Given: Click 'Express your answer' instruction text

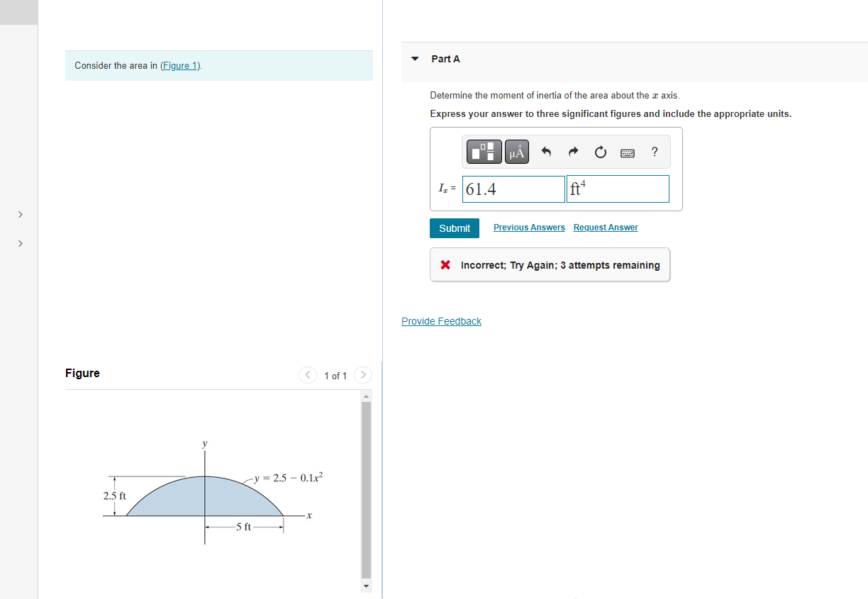Looking at the screenshot, I should pos(611,113).
